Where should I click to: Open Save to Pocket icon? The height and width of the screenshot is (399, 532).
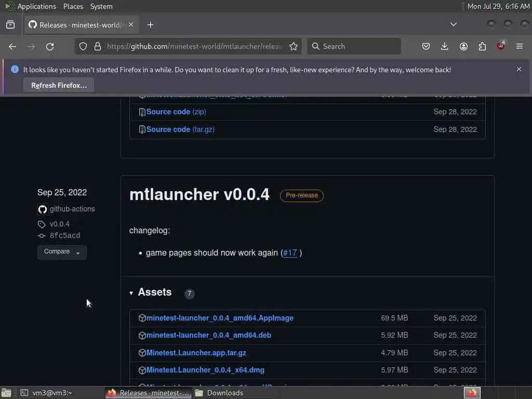click(426, 46)
